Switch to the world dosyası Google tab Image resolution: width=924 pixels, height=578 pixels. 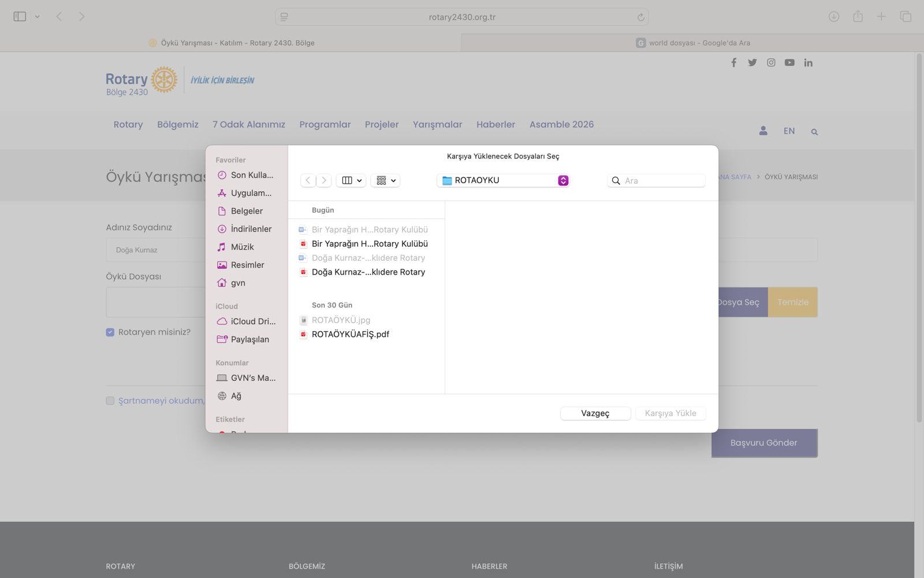pos(693,43)
